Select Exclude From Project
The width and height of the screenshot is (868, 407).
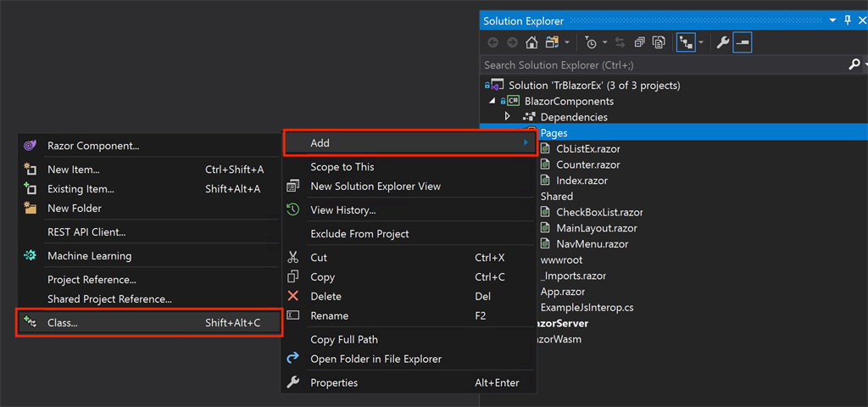(409, 234)
